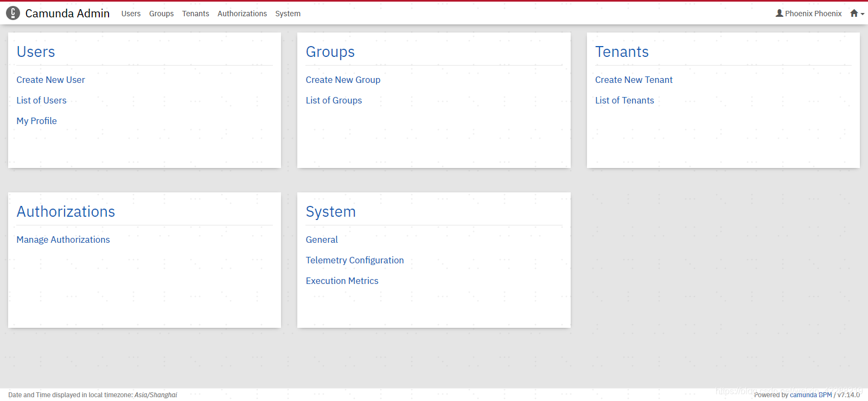Open the Users navigation menu item

coord(131,14)
